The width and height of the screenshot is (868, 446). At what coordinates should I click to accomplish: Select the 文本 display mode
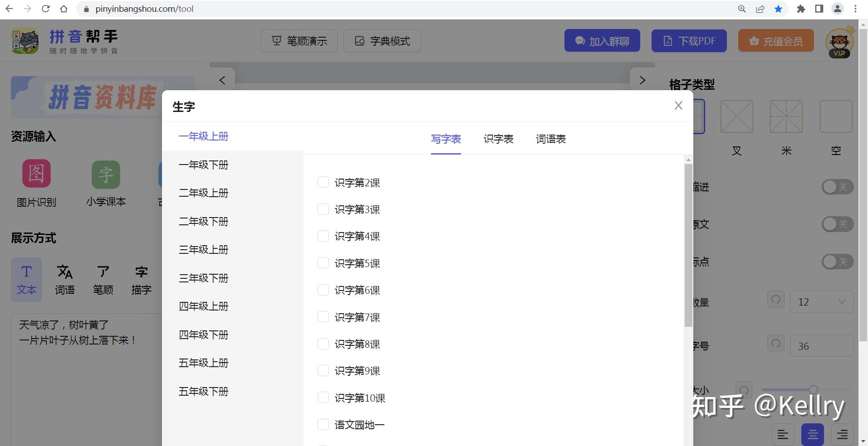click(x=26, y=280)
